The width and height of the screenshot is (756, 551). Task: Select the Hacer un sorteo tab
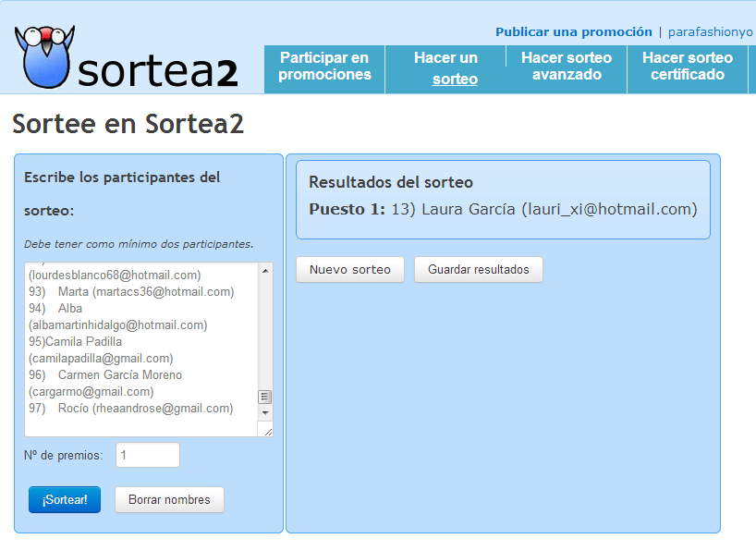coord(445,68)
